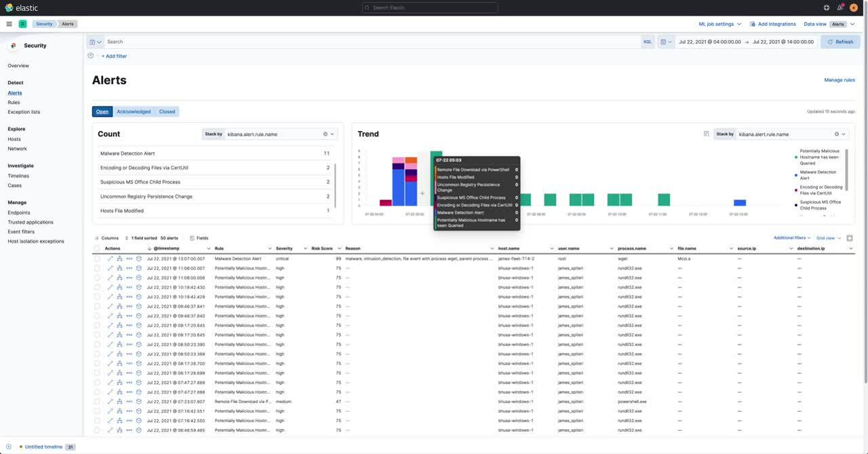The width and height of the screenshot is (868, 454).
Task: Switch to the Open alerts tab
Action: (102, 111)
